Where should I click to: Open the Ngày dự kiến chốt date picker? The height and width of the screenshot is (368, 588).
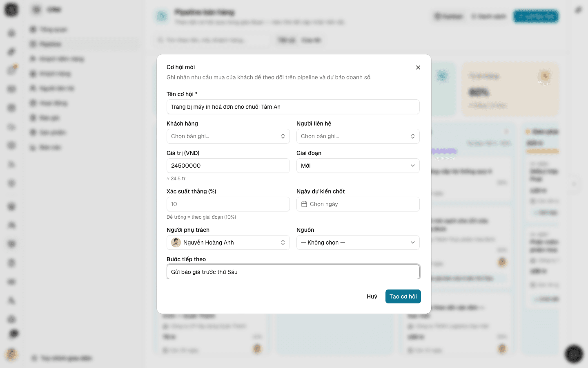[x=358, y=204]
